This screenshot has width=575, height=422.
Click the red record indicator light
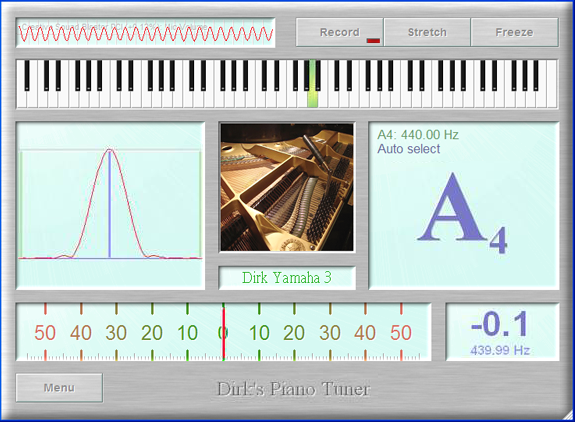click(x=373, y=41)
